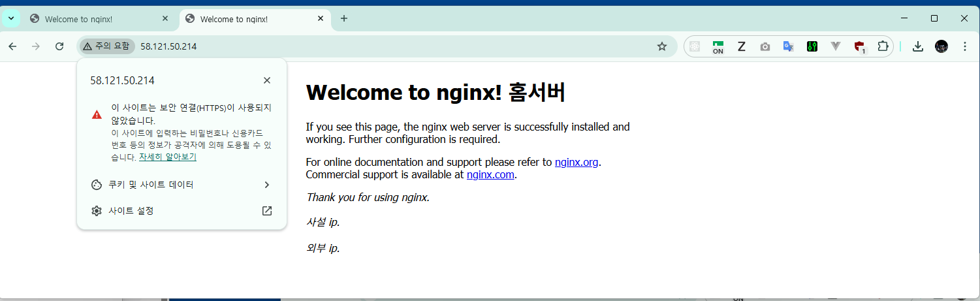Switch to the first Welcome to nginx! tab

[98, 19]
